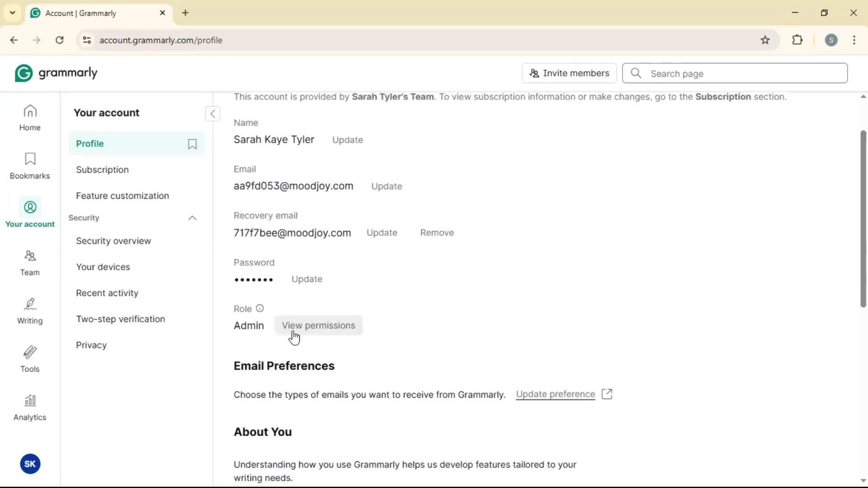Open the Update preference link
The height and width of the screenshot is (488, 868).
coord(556,394)
